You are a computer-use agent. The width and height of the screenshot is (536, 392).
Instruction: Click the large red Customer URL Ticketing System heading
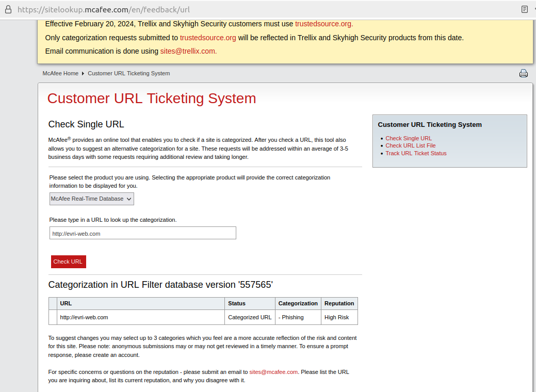152,99
